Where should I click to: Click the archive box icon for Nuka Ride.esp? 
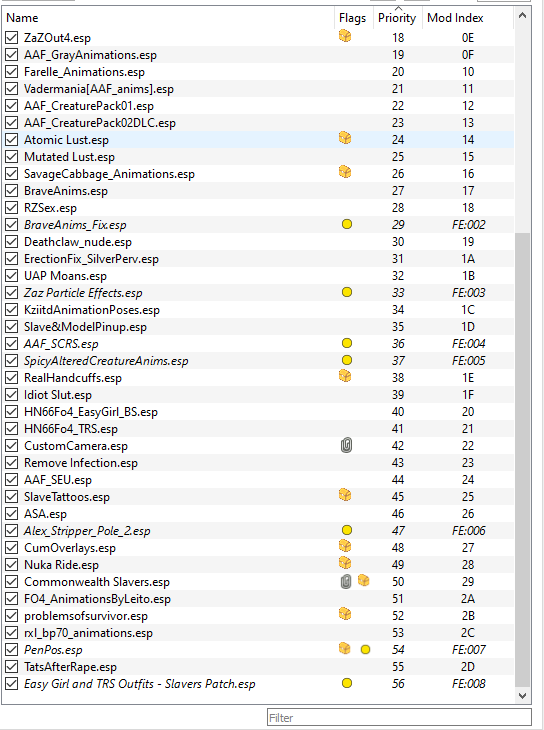click(345, 563)
